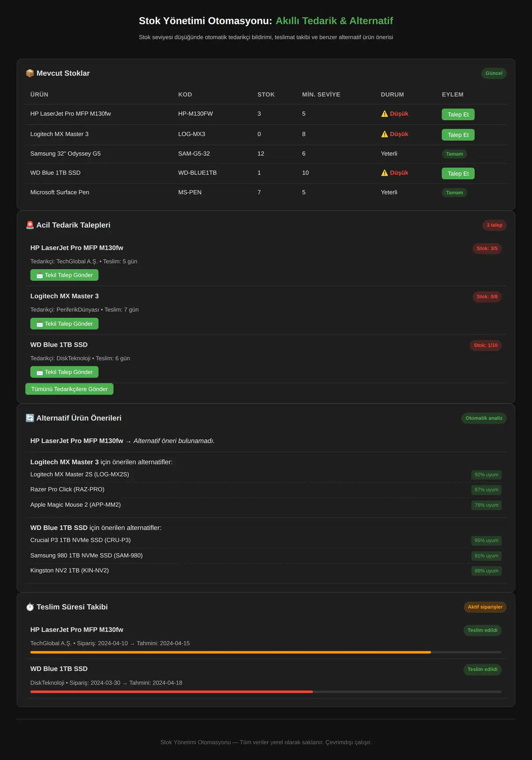Viewport: 532px width, 760px height.
Task: Click the warning icon in WD Blue SSD row
Action: pos(384,173)
